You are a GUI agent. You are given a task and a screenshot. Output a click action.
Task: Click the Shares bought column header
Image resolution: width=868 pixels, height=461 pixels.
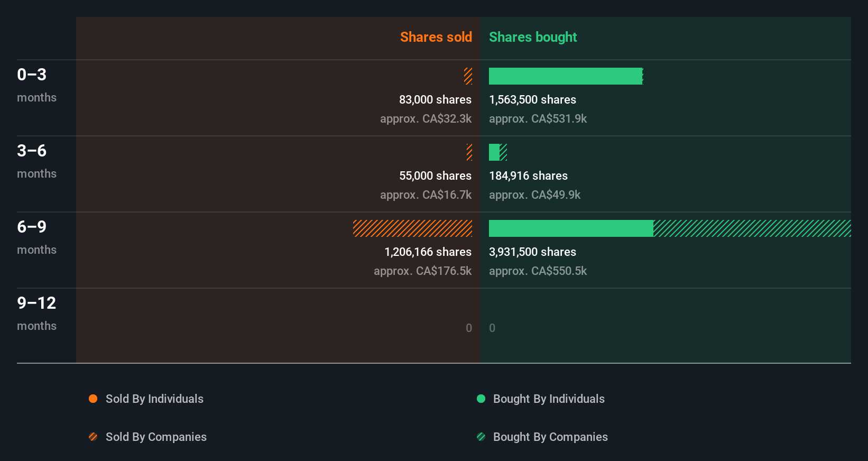pos(533,37)
